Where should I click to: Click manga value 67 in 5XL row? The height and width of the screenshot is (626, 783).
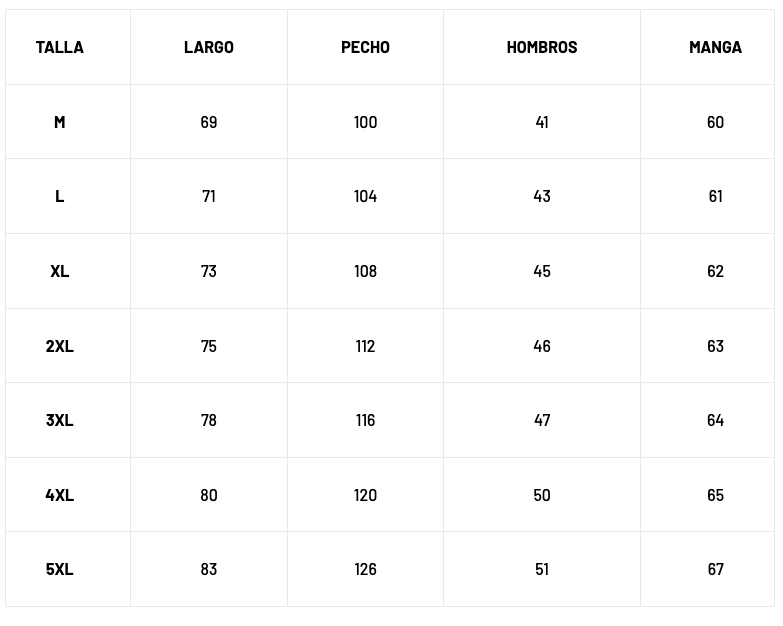click(715, 569)
